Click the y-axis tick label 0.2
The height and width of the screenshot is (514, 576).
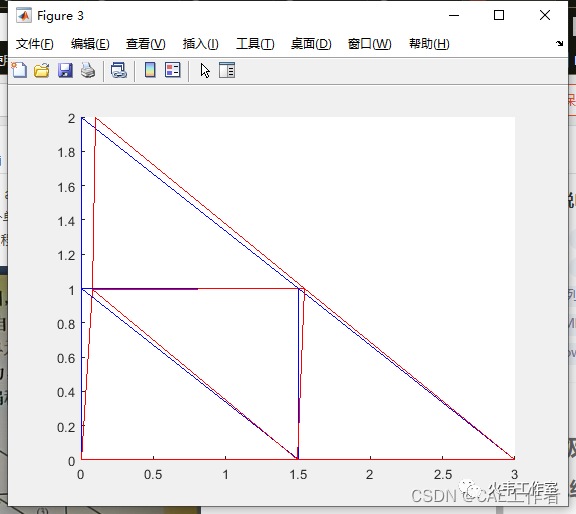pyautogui.click(x=66, y=427)
